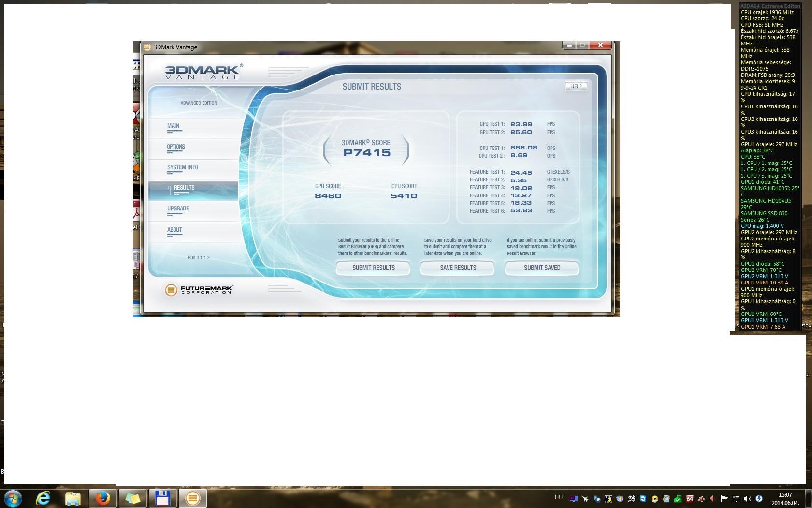The width and height of the screenshot is (812, 508).
Task: Click the green checkmark tray icon
Action: [x=678, y=498]
